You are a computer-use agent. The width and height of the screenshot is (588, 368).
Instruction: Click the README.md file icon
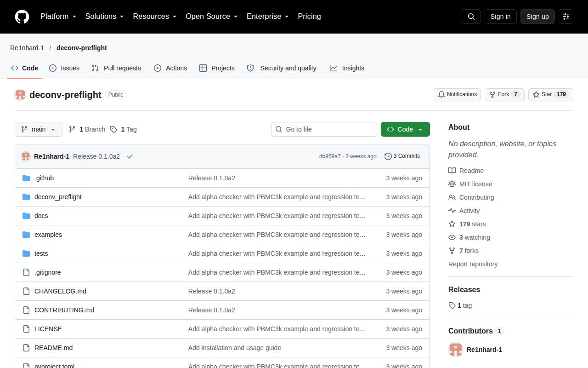(x=26, y=348)
